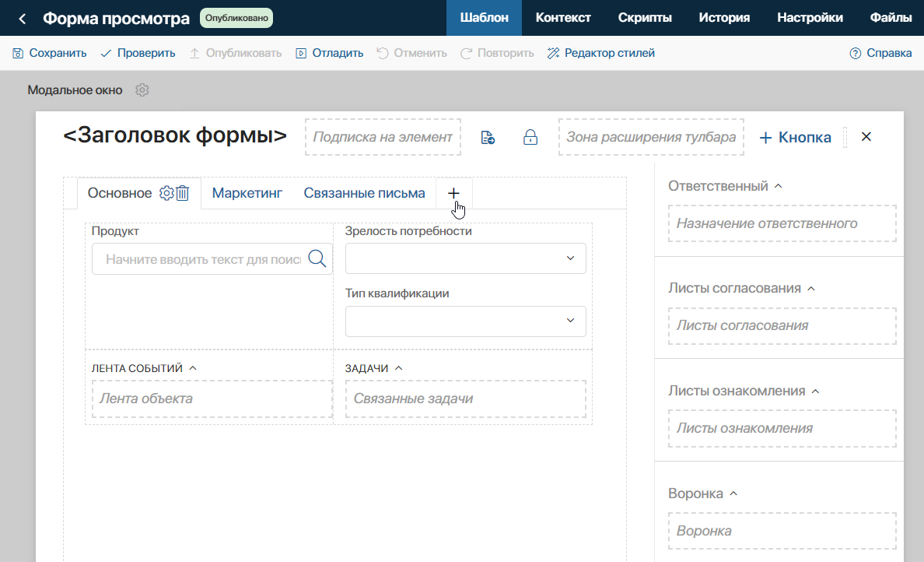Select Назначение ответственного widget
This screenshot has width=924, height=562.
click(x=782, y=223)
